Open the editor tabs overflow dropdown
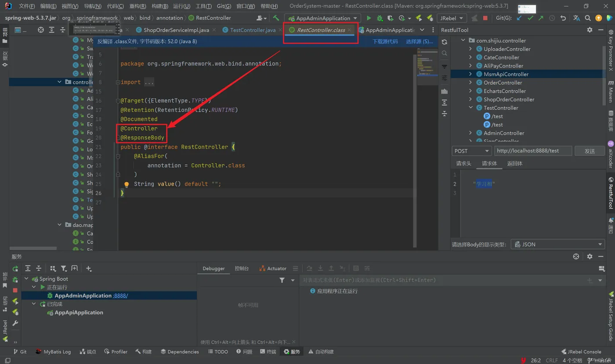The image size is (615, 364). (x=422, y=30)
